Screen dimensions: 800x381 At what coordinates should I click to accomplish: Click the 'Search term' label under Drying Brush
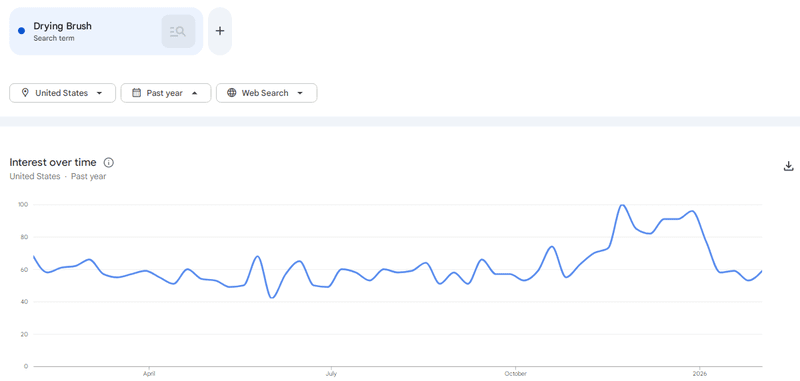point(54,38)
